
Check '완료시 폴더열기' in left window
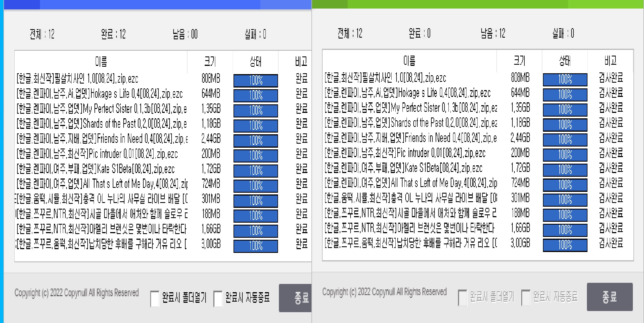155,298
